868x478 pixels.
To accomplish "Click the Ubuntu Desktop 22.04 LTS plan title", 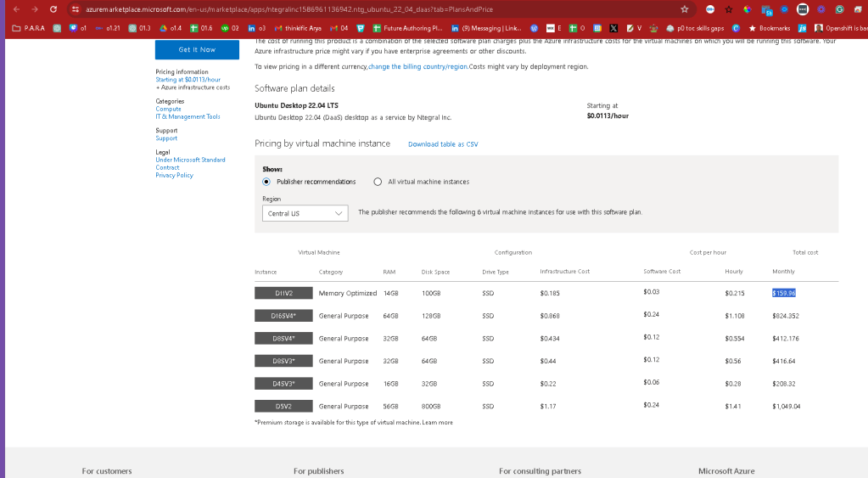I will click(x=296, y=105).
